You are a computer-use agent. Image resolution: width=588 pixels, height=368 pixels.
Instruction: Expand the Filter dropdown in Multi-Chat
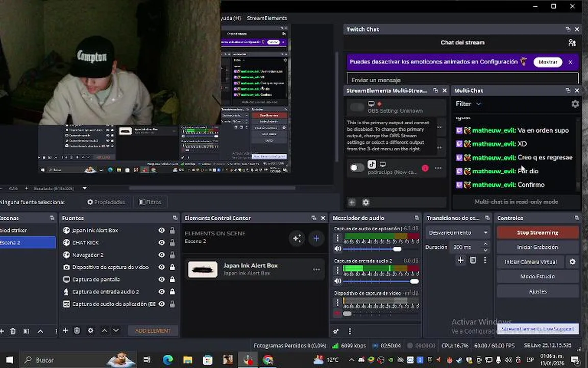[468, 104]
